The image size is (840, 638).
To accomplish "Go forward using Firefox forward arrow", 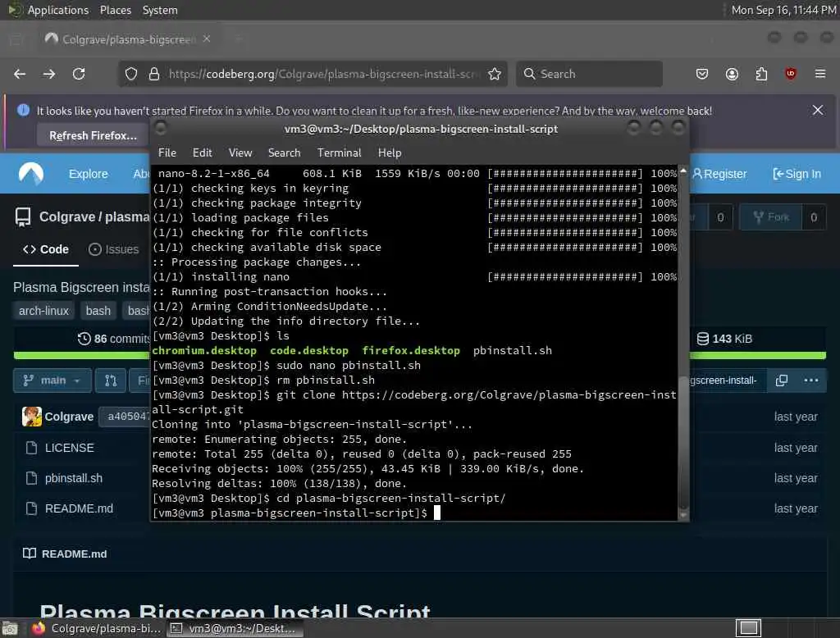I will (x=49, y=74).
